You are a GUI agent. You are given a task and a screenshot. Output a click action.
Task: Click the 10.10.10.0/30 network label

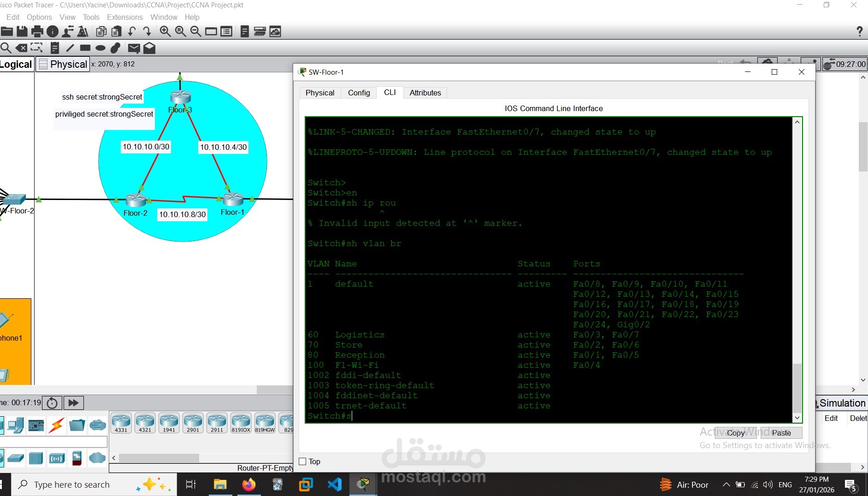146,147
